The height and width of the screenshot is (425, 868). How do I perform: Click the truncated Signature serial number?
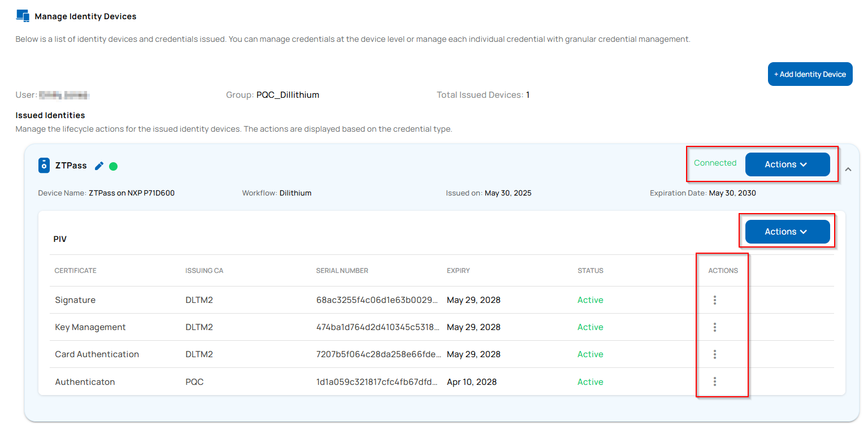377,300
